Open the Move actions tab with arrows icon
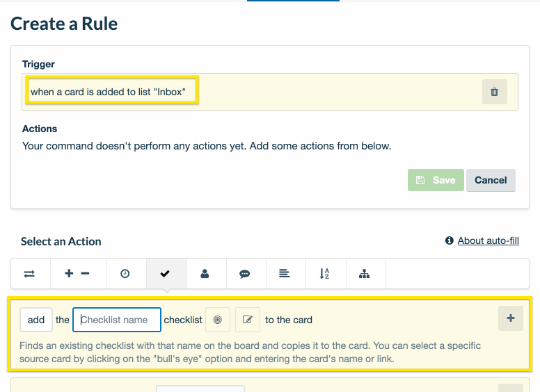The height and width of the screenshot is (392, 540). 31,274
